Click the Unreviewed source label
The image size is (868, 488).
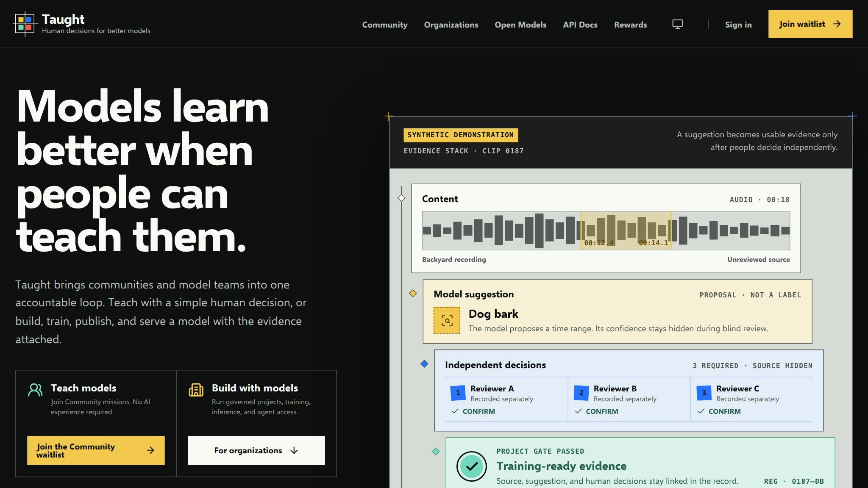(x=759, y=259)
